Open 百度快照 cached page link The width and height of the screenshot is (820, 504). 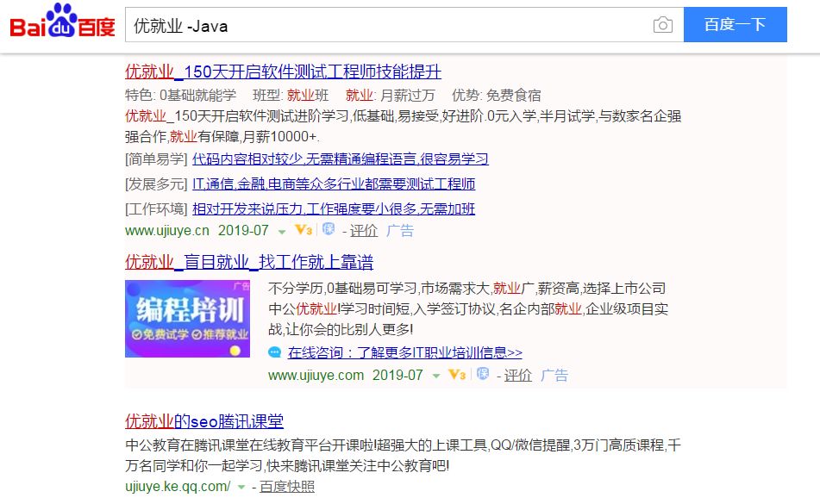[287, 487]
